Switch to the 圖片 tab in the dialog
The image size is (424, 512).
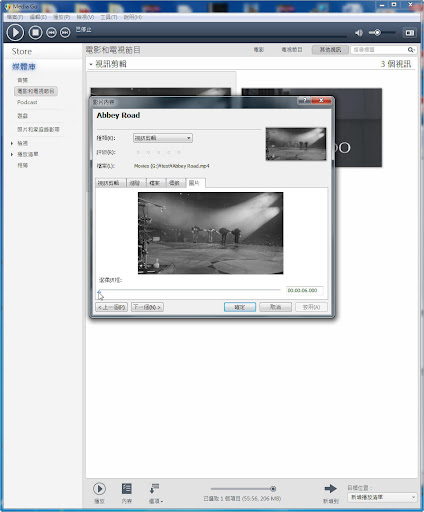(x=195, y=183)
